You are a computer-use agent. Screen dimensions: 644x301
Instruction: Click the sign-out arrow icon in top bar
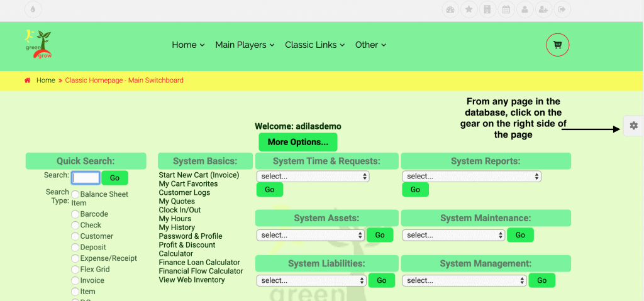pyautogui.click(x=562, y=9)
